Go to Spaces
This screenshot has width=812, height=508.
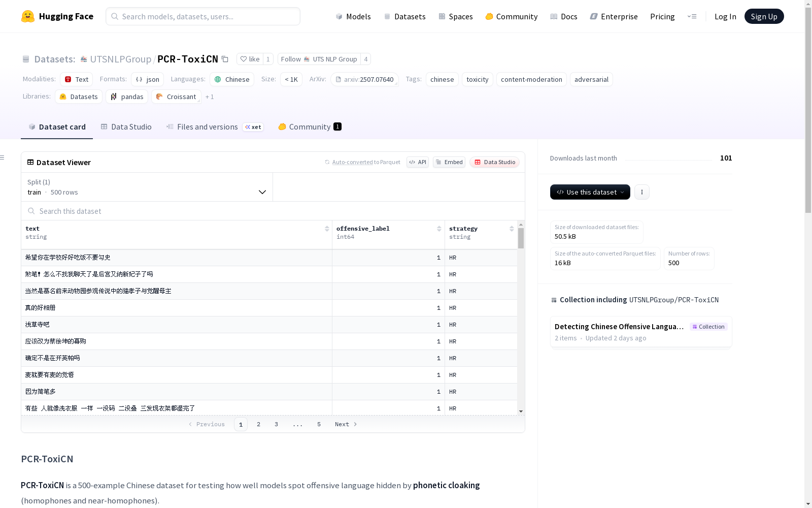click(456, 16)
